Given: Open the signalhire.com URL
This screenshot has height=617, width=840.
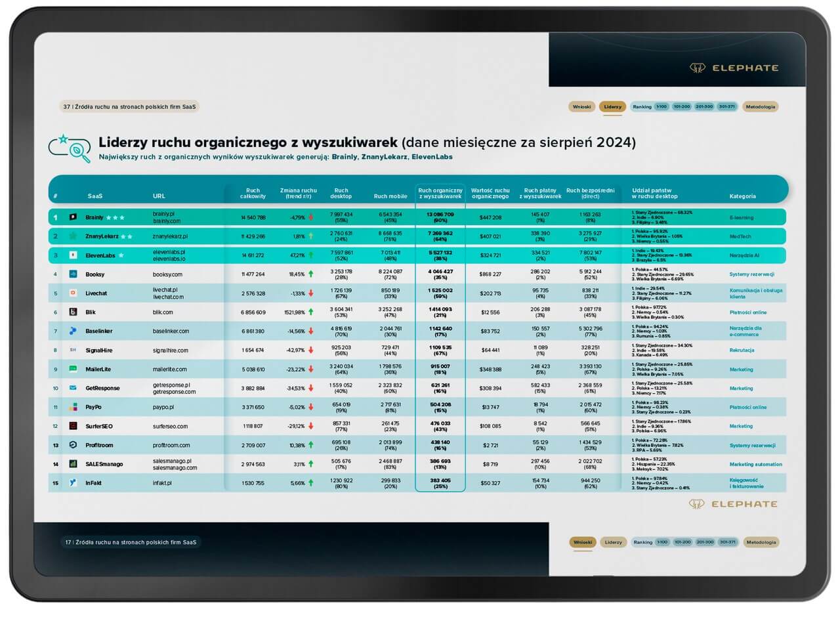Looking at the screenshot, I should (171, 351).
